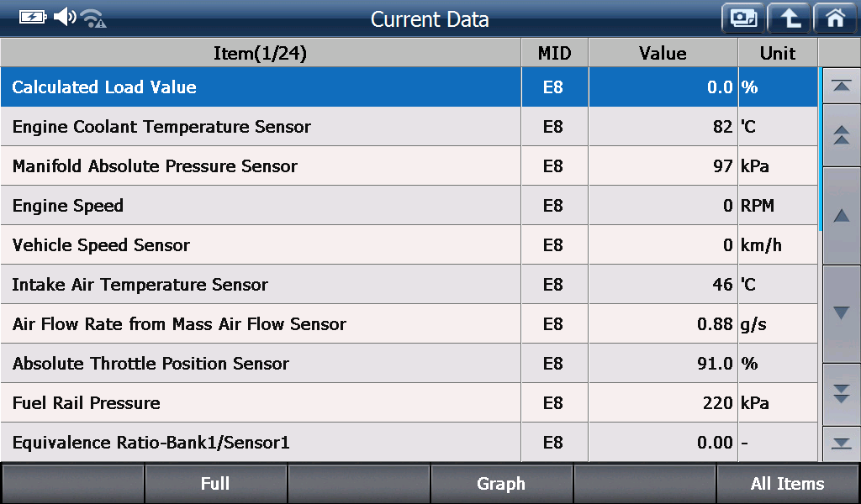Select Absolute Throttle Position Sensor row
861x504 pixels.
409,364
